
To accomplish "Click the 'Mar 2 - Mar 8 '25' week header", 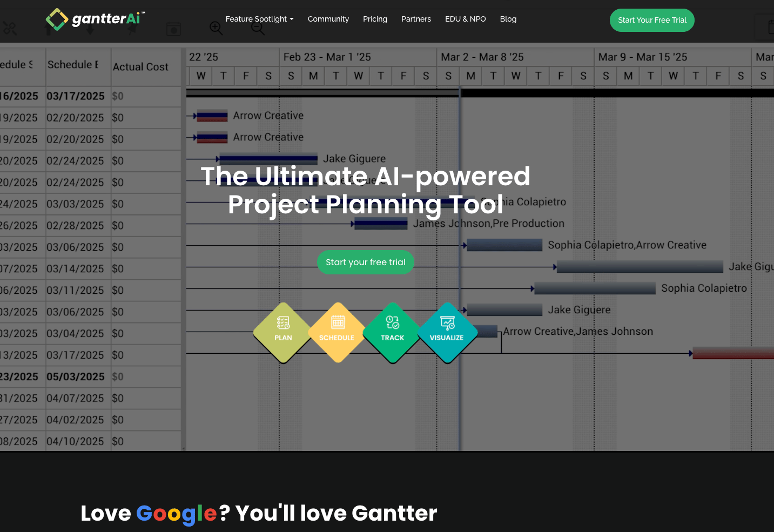I will coord(482,57).
